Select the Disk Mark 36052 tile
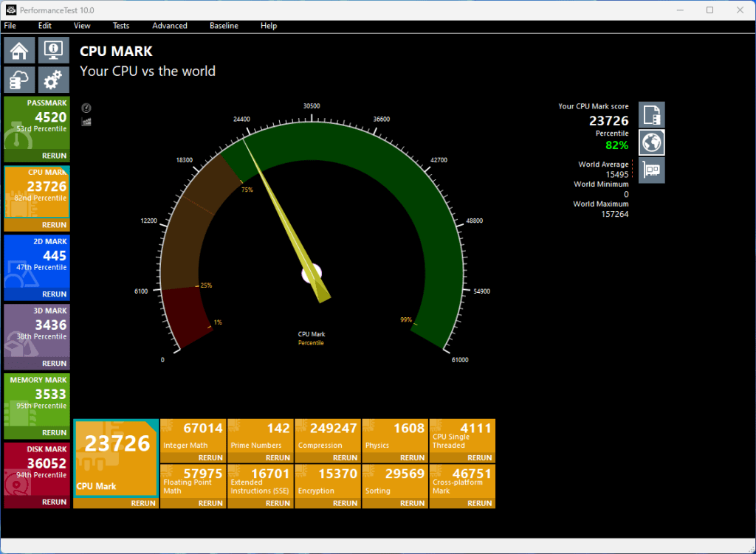The width and height of the screenshot is (756, 554). coord(37,470)
